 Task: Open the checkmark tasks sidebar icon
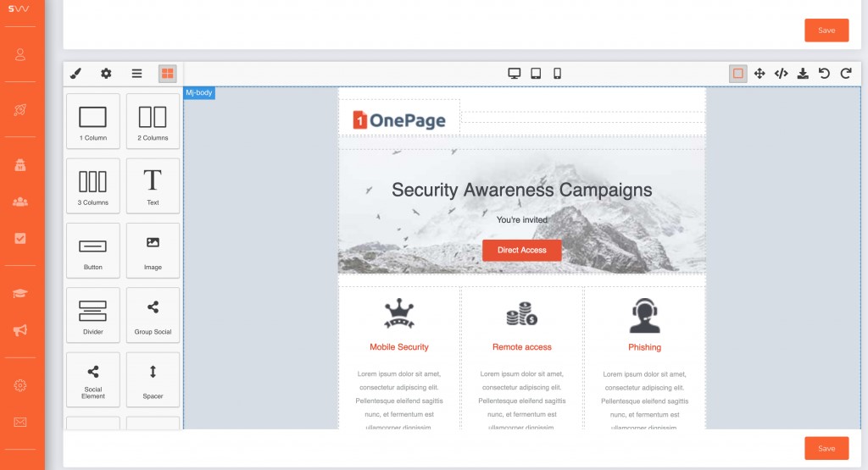coord(20,238)
